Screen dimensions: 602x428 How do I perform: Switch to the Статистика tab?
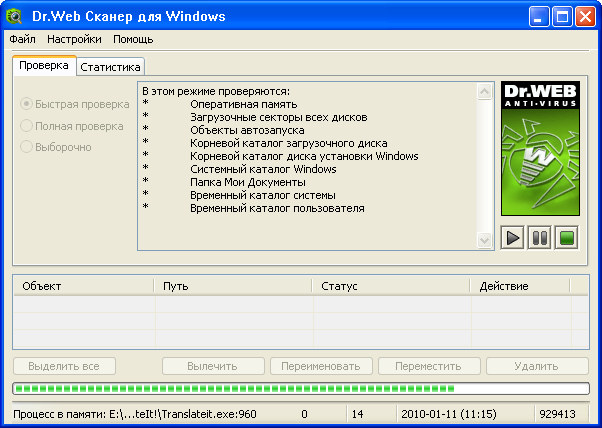click(x=111, y=67)
